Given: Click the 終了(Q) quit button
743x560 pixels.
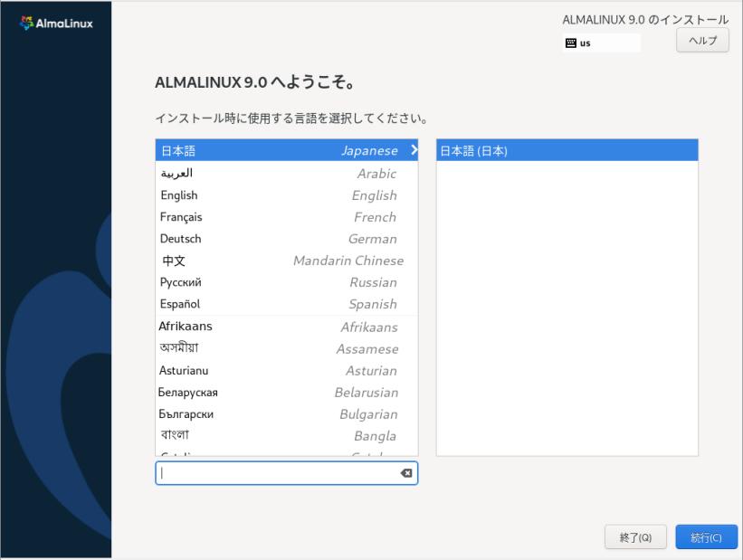Looking at the screenshot, I should click(x=635, y=537).
